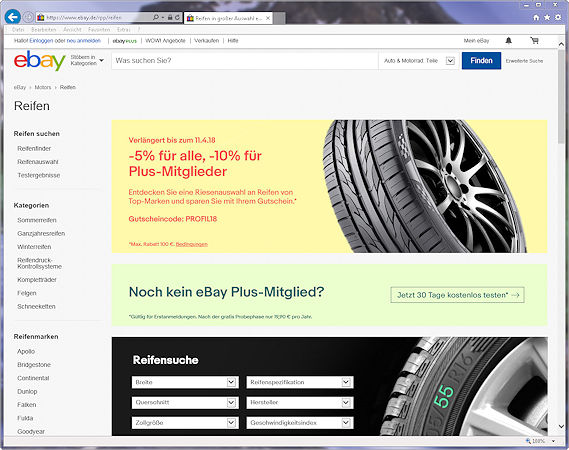Click the greyed forward navigation arrow
Viewport: 569px width, 450px height.
click(28, 17)
